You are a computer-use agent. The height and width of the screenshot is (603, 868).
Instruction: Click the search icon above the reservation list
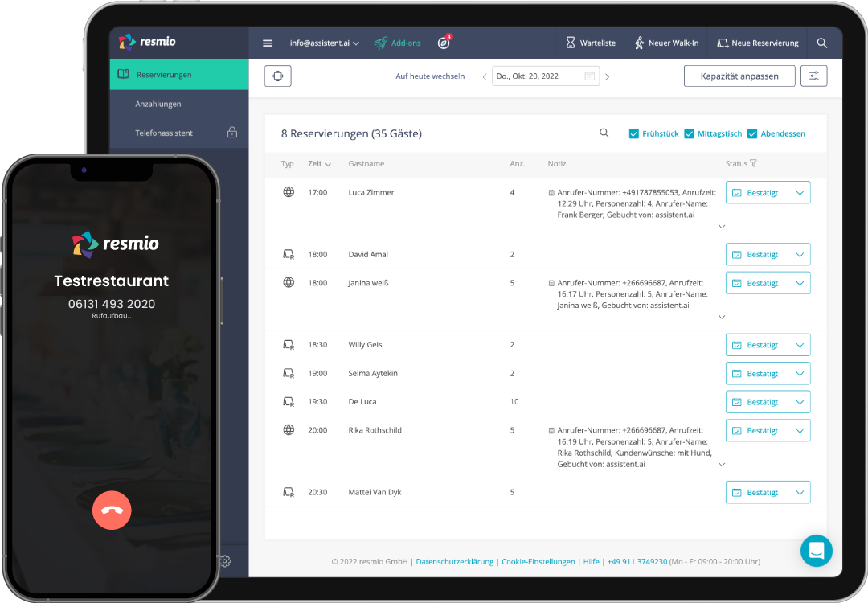click(604, 133)
